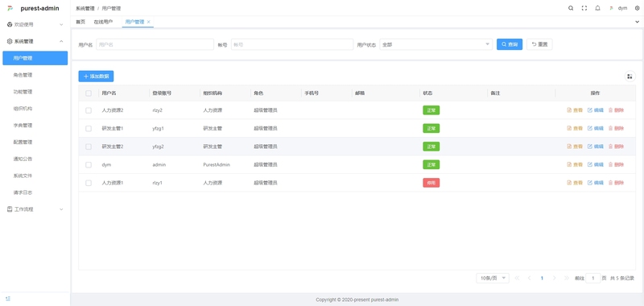Open the search icon in the top bar
Screen dimensions: 644x306
point(571,8)
